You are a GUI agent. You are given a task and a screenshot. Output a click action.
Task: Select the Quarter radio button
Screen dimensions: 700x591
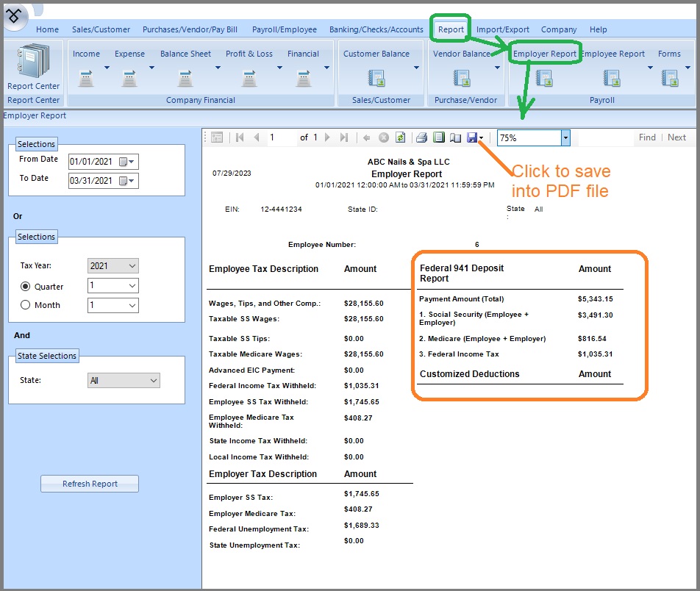(x=26, y=287)
